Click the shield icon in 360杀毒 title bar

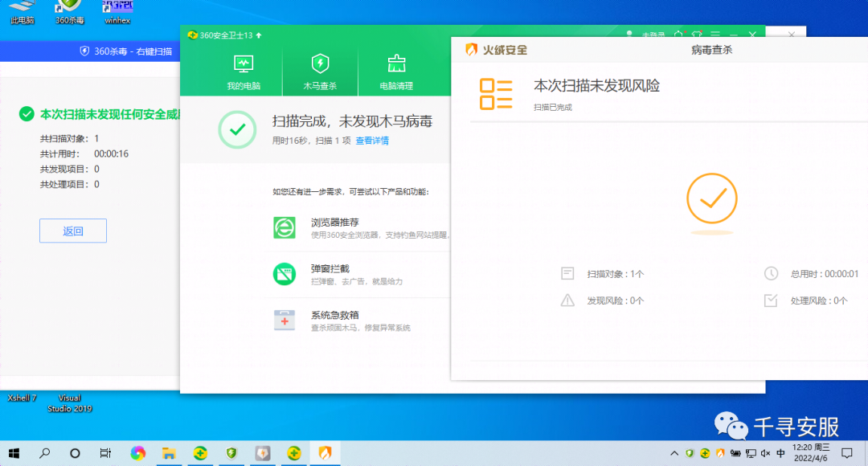point(84,51)
